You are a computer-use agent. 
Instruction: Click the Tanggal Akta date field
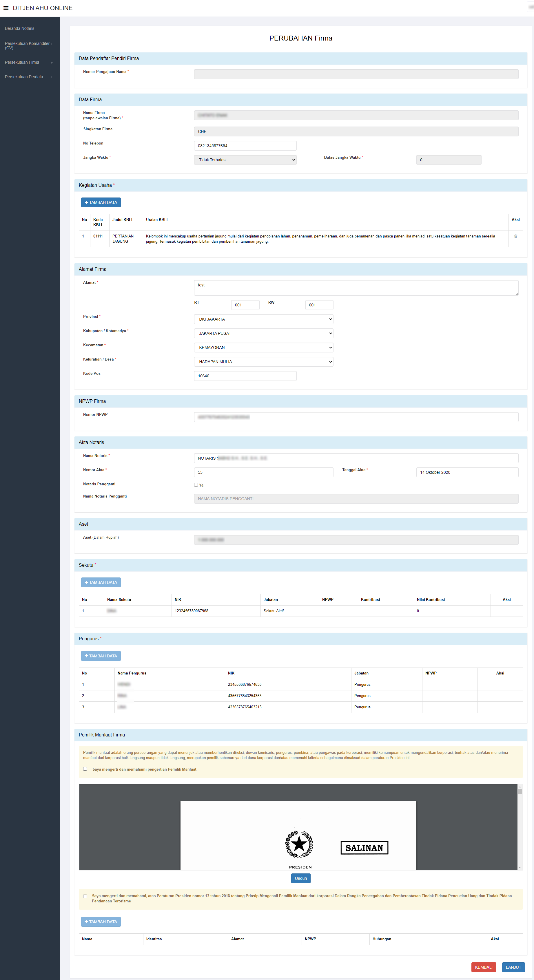[467, 472]
